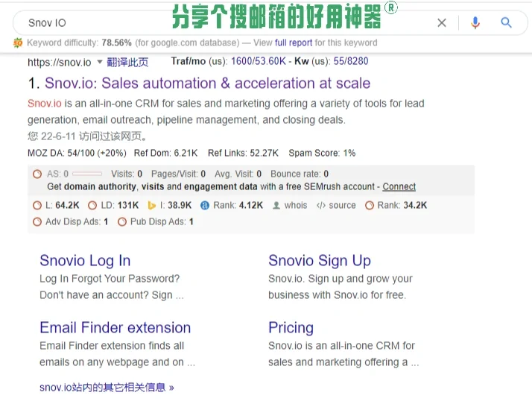Open the full report link for keyword

(x=294, y=42)
